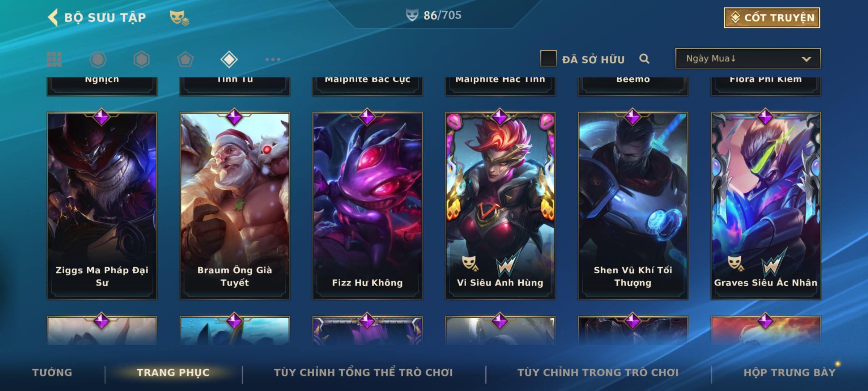Tick the Đã Sở Hữu checkbox
Screen dimensions: 868x391
548,59
